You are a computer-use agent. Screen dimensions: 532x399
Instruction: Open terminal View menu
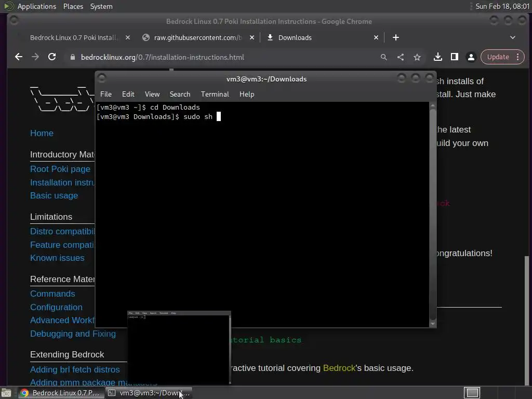click(x=152, y=95)
